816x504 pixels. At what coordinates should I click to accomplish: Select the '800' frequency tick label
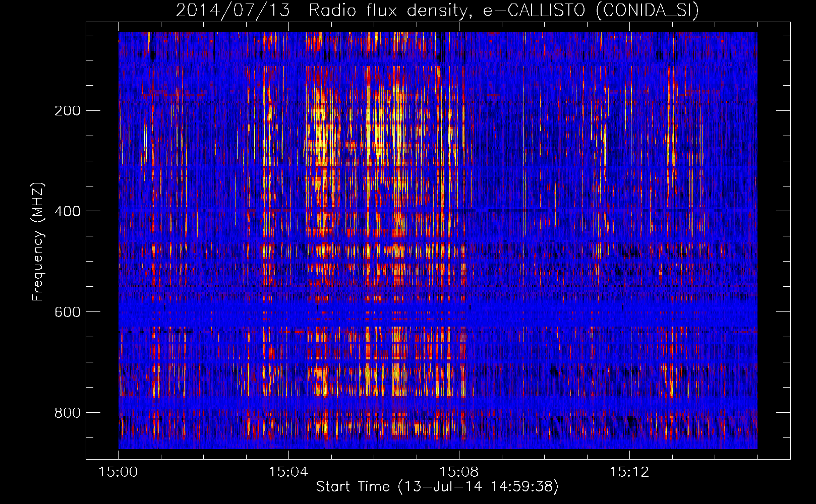pyautogui.click(x=68, y=413)
